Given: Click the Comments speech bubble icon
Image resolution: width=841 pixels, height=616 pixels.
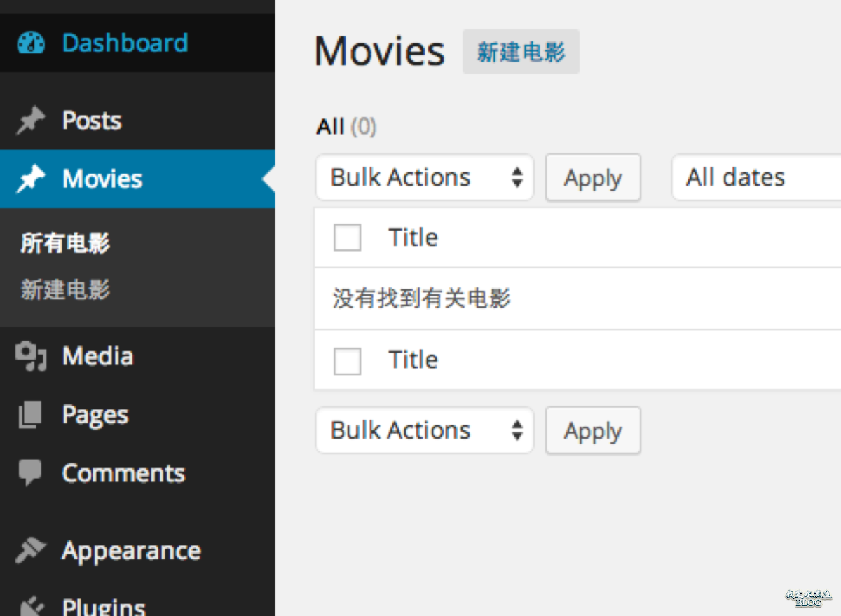Looking at the screenshot, I should tap(31, 474).
